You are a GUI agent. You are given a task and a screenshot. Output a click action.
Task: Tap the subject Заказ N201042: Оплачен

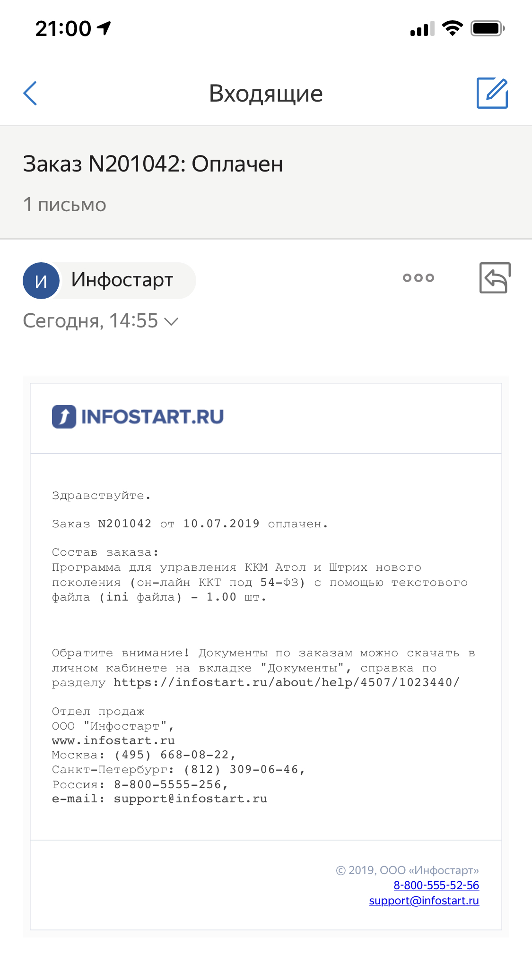pos(153,164)
